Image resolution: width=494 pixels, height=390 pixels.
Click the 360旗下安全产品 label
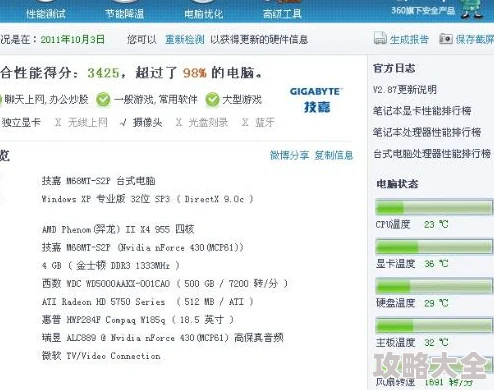[x=423, y=11]
